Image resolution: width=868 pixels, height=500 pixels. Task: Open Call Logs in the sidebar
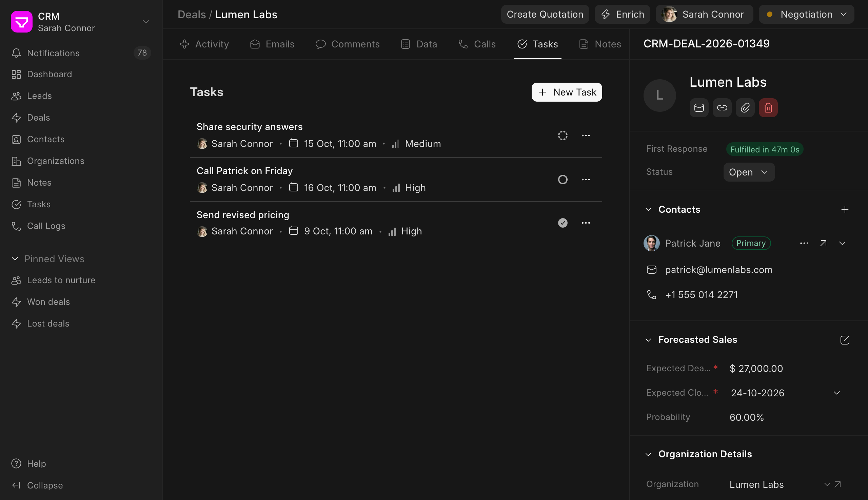81,226
